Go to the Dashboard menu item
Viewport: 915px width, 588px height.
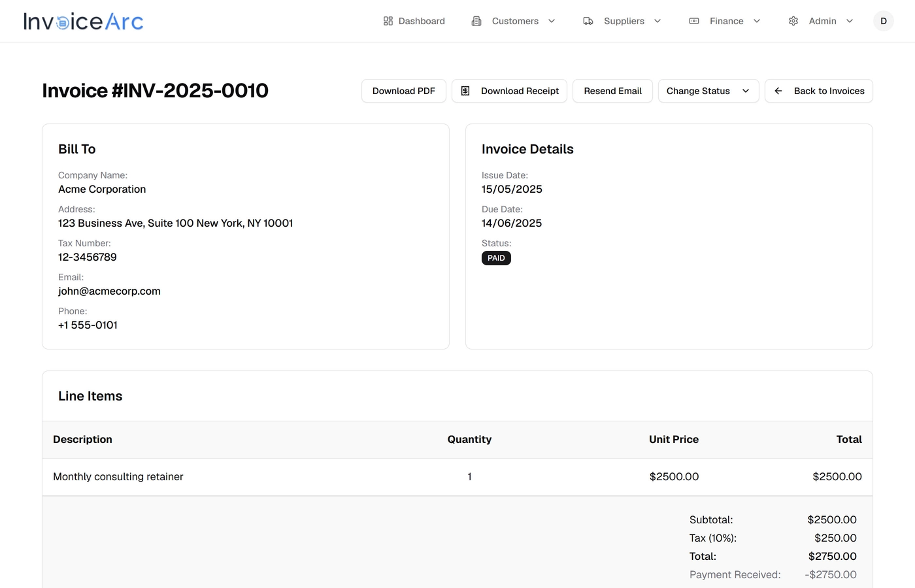pyautogui.click(x=414, y=21)
